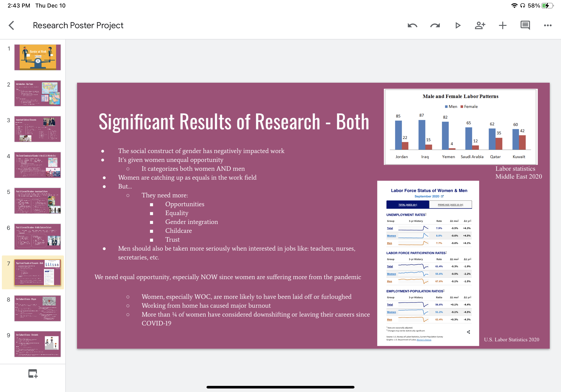Click the 'Labor statistics Middle East 2020' caption
This screenshot has height=392, width=561.
518,172
